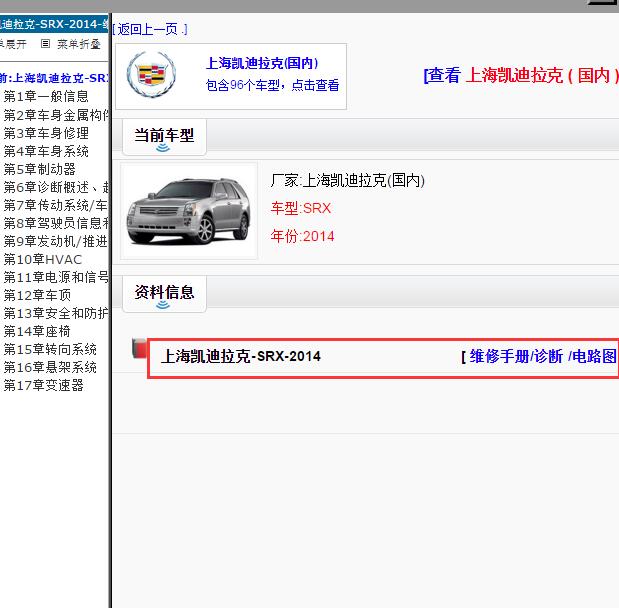Image resolution: width=619 pixels, height=608 pixels.
Task: Open 第12章车顶 chapter
Action: click(x=37, y=295)
